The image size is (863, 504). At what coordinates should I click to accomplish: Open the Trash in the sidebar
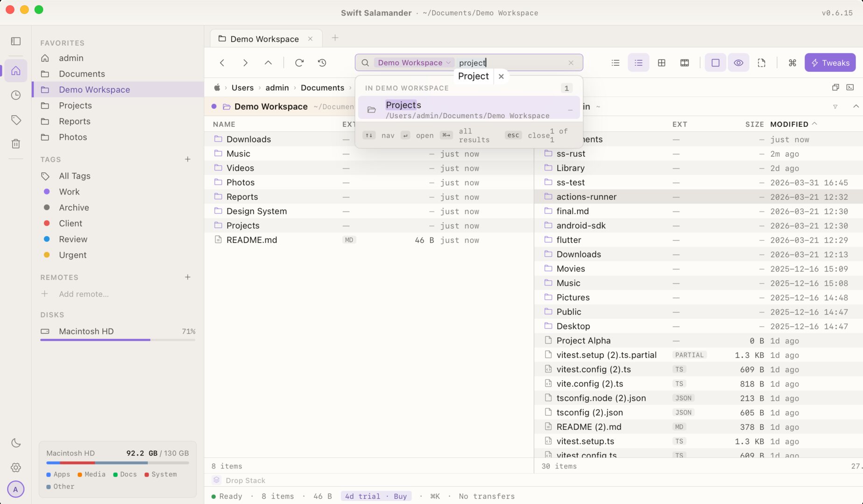click(15, 143)
